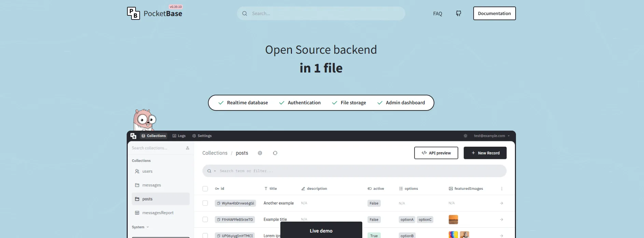
Task: Click the PB logo in admin dashboard
Action: point(133,136)
